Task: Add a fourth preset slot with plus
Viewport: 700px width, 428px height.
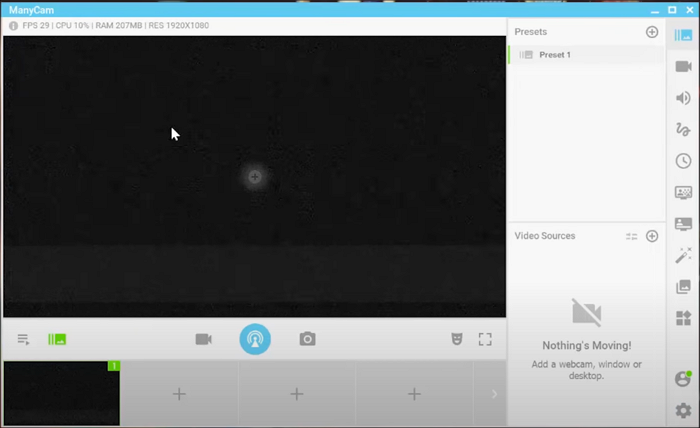Action: (414, 394)
